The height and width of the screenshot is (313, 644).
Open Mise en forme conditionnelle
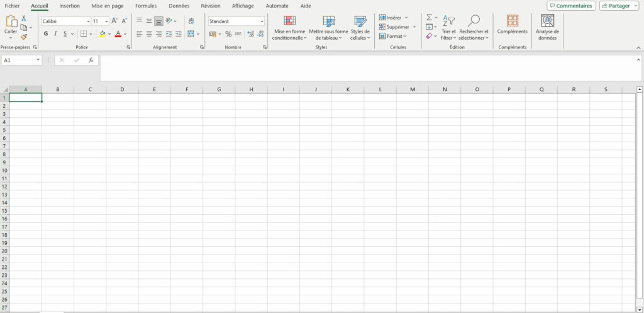289,28
